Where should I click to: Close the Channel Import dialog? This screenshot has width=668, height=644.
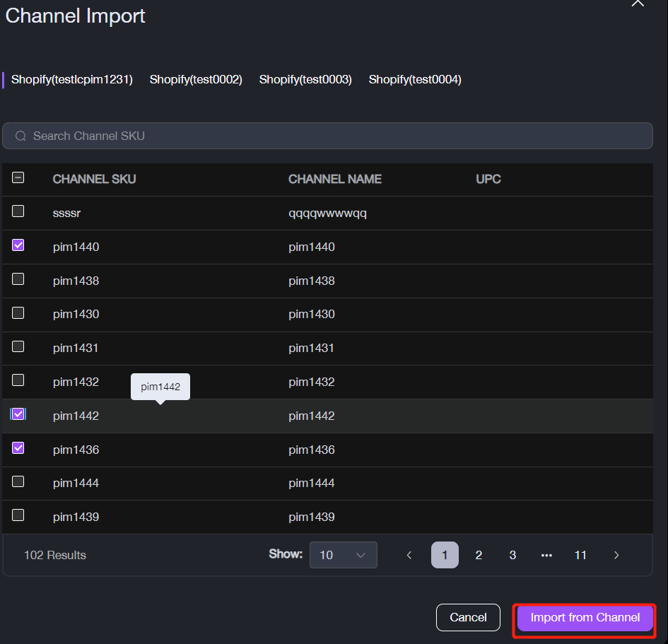tap(638, 4)
